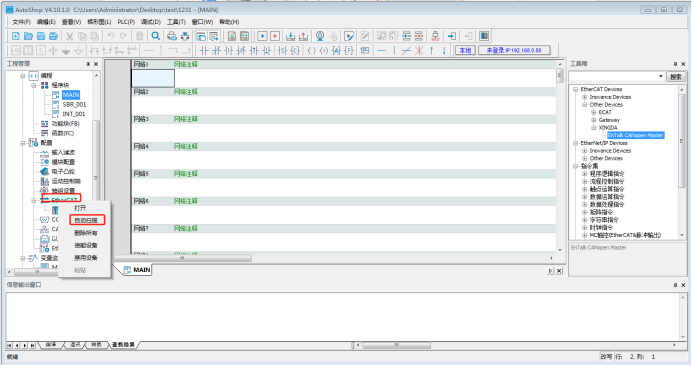The image size is (692, 366).
Task: Create a new project with toolbar icon
Action: coord(15,36)
